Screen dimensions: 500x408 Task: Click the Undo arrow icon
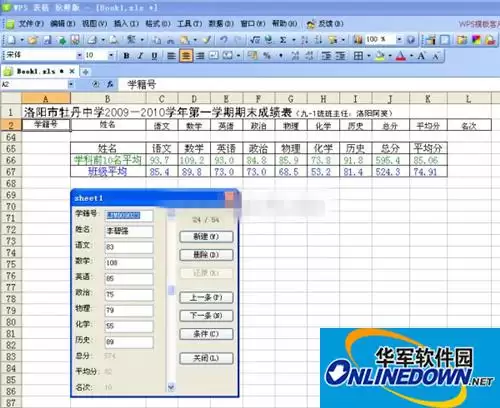click(224, 40)
